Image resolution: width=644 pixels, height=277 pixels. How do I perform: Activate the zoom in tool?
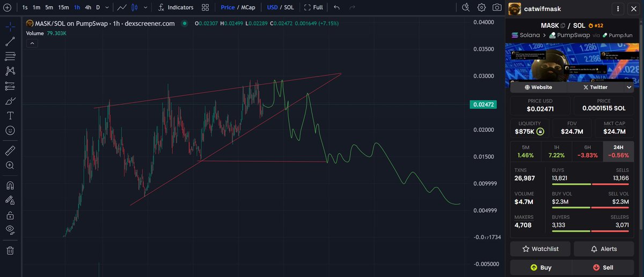[10, 166]
